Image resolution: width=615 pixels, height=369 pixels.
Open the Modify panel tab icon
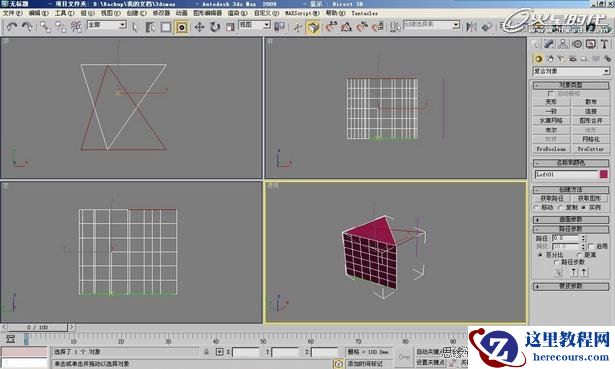tap(549, 44)
